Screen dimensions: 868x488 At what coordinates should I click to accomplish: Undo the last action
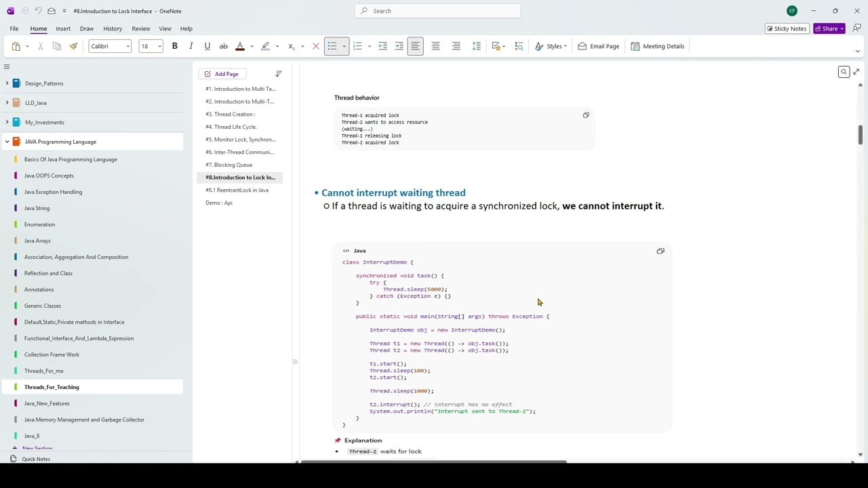pos(38,11)
